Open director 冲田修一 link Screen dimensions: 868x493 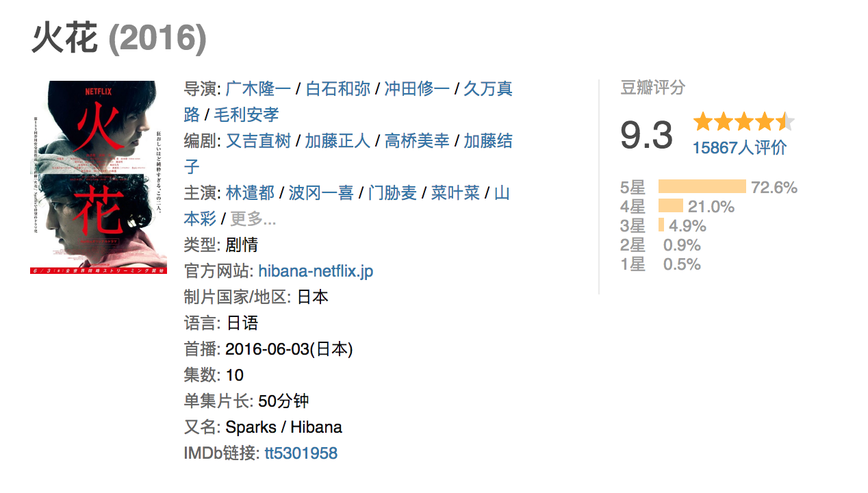coord(417,89)
